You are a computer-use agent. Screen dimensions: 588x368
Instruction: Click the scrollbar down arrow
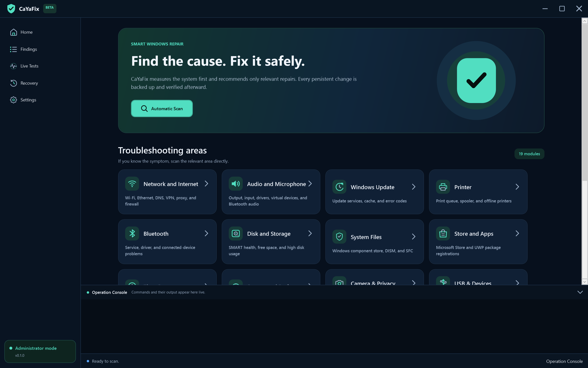click(585, 282)
